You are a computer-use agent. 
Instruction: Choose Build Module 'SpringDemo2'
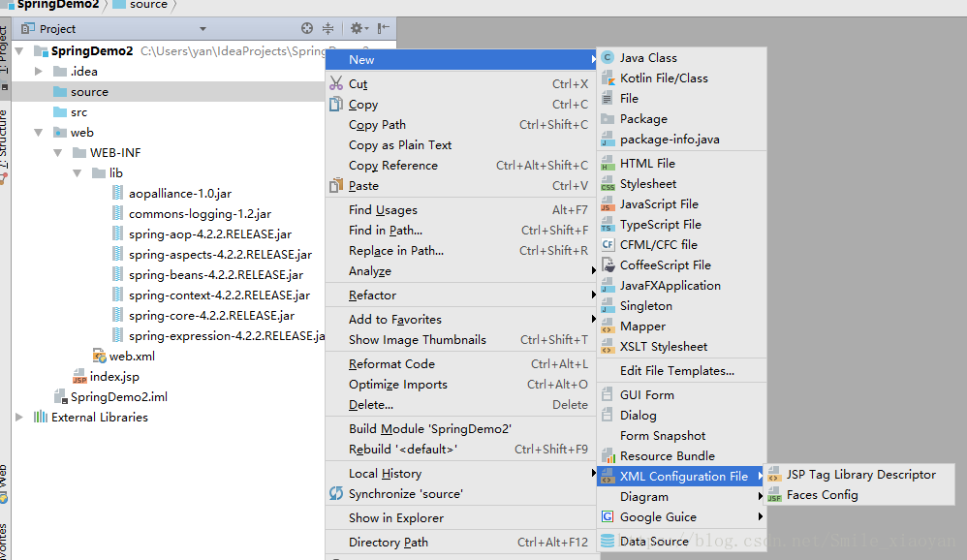click(461, 428)
